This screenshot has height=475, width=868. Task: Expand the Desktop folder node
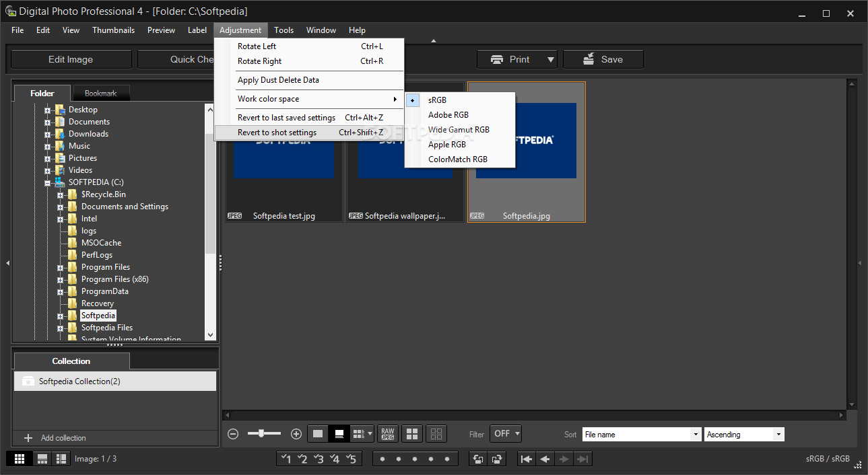(47, 110)
